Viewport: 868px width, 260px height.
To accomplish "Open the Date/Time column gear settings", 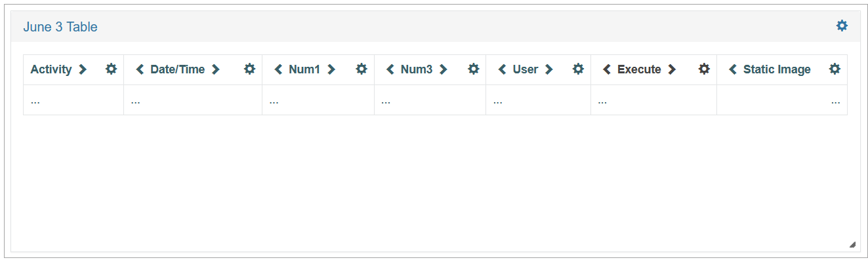I will click(250, 69).
